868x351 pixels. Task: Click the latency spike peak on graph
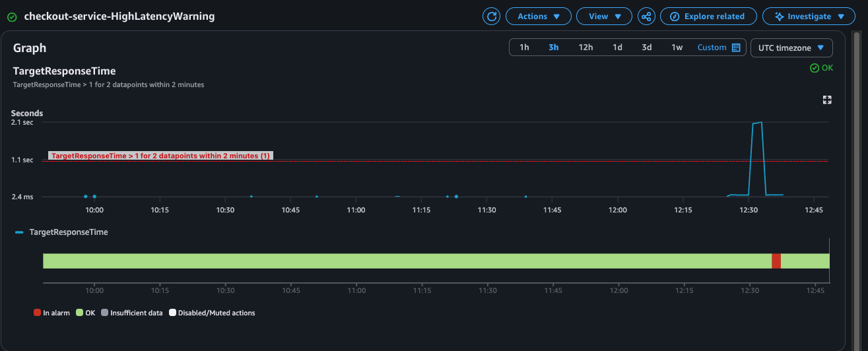click(x=757, y=123)
